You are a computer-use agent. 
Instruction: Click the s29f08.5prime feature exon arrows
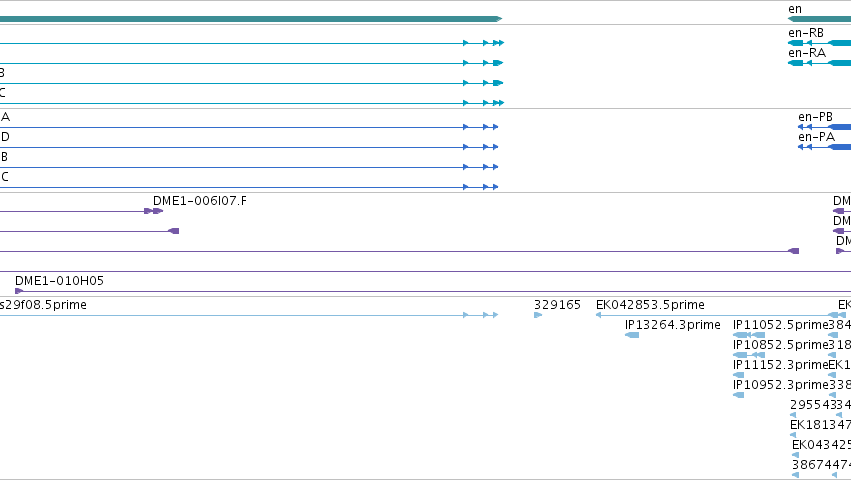pos(480,315)
